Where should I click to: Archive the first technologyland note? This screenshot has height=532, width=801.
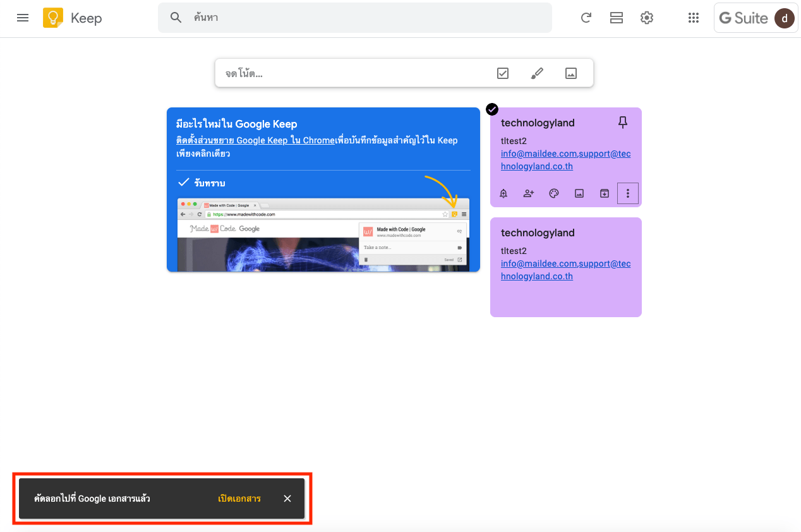[x=605, y=194]
